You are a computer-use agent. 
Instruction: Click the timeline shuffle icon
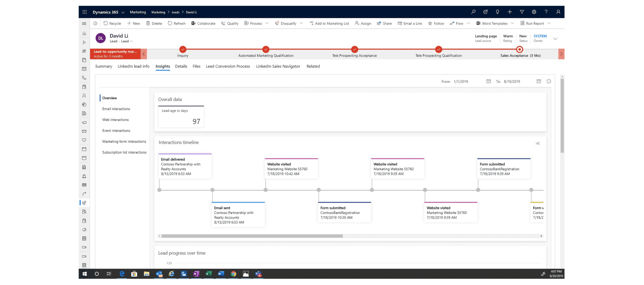coord(537,143)
